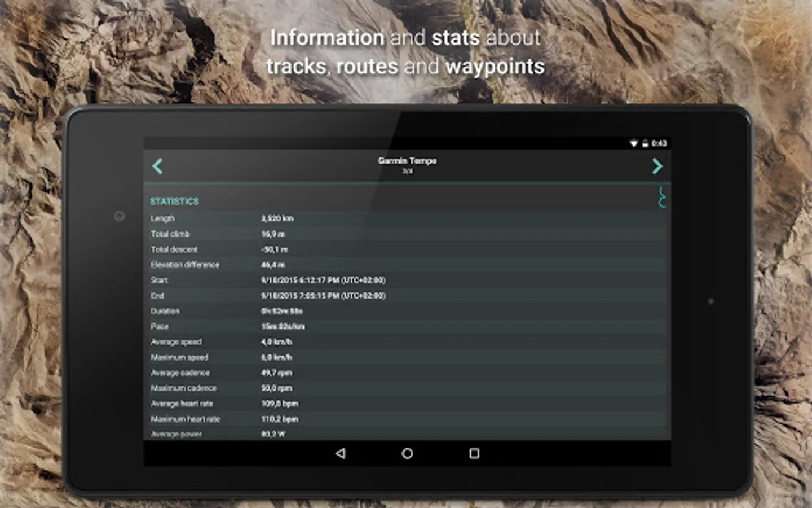This screenshot has height=508, width=812.
Task: Go to next item with right arrow
Action: click(x=657, y=167)
